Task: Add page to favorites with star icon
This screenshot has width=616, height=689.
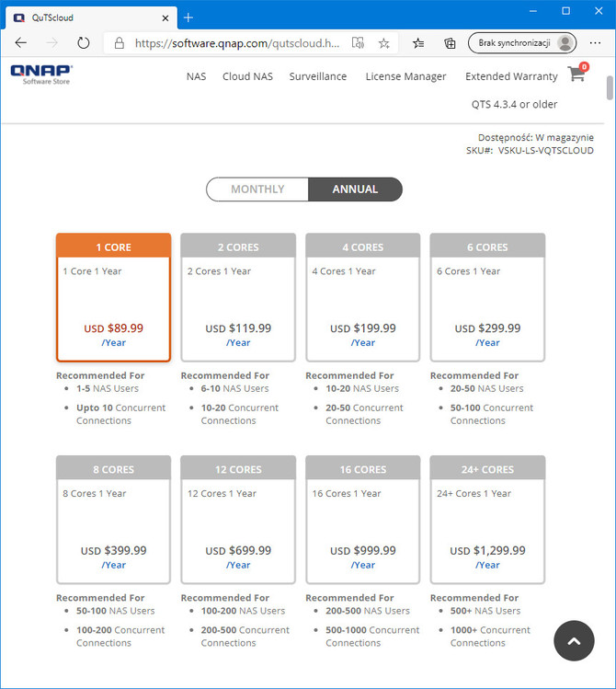Action: [x=384, y=43]
